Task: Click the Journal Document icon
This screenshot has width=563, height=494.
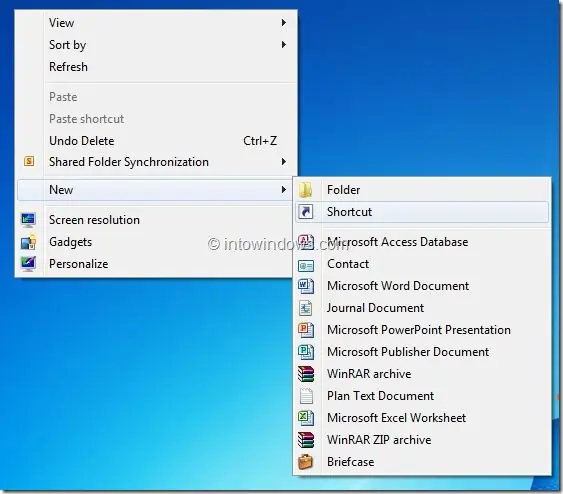Action: tap(306, 308)
